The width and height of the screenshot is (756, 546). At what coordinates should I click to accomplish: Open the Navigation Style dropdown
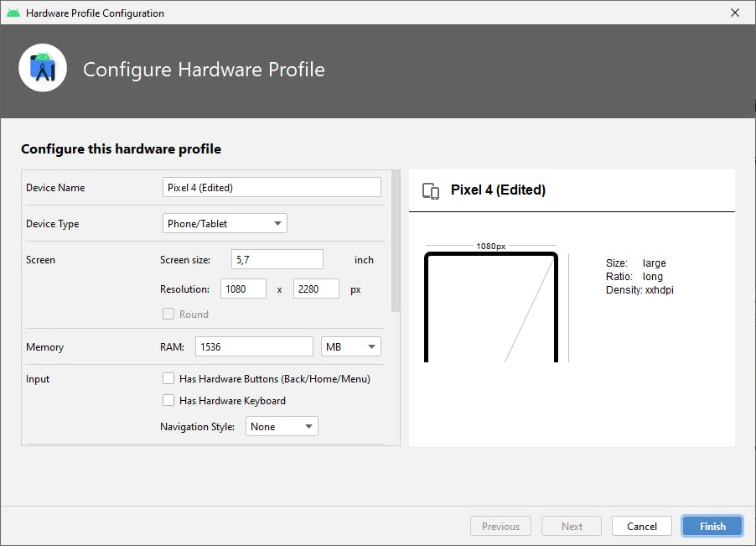[282, 426]
